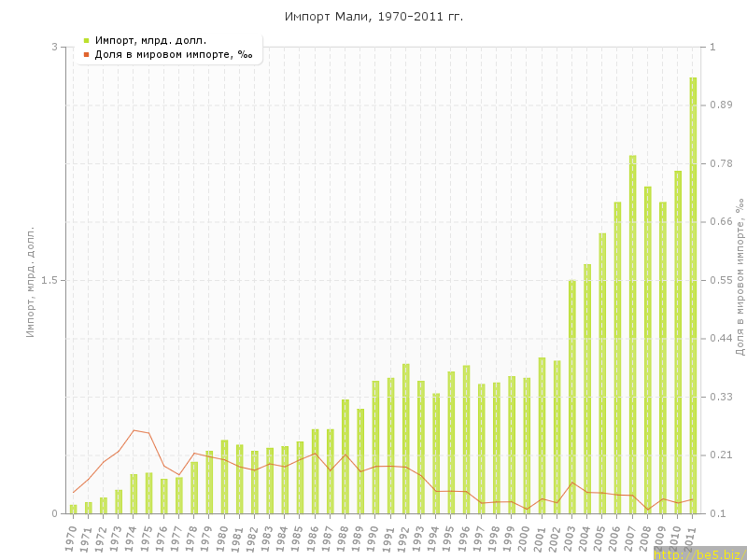This screenshot has width=747, height=560.
Task: Select the 1992 import bar
Action: (x=406, y=439)
